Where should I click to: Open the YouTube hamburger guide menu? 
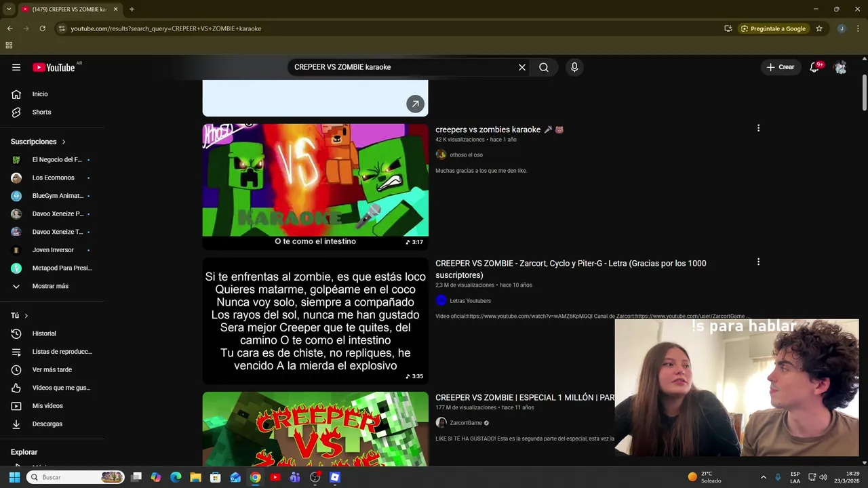pos(16,67)
